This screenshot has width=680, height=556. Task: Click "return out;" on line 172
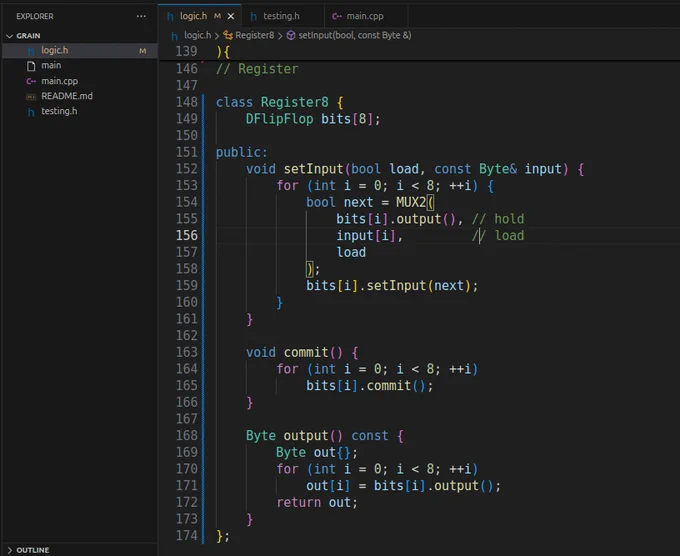pyautogui.click(x=317, y=502)
